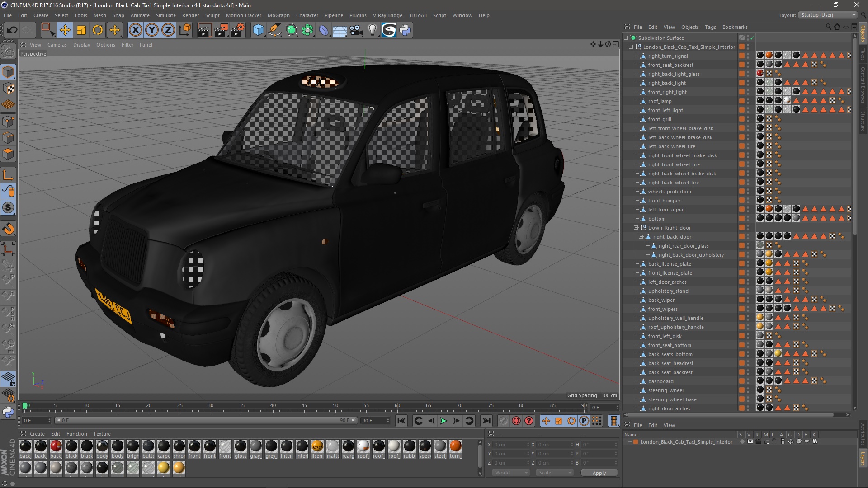Click the Undo arrow icon
Viewport: 868px width, 488px height.
click(12, 30)
